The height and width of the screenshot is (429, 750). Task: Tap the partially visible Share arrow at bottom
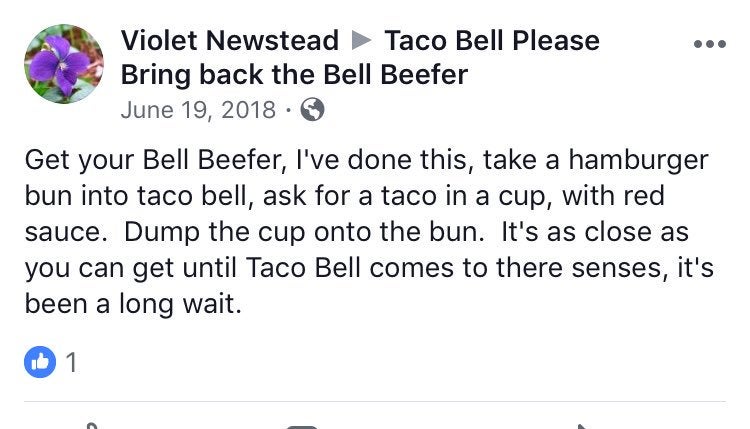[x=583, y=426]
